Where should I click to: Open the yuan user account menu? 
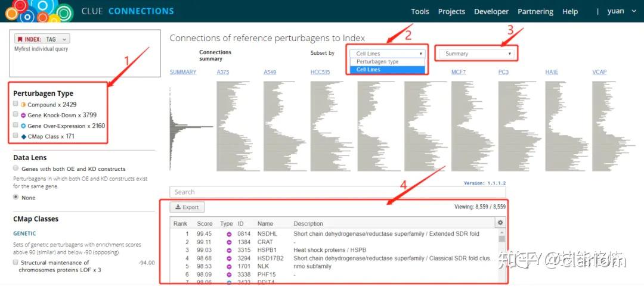(621, 11)
